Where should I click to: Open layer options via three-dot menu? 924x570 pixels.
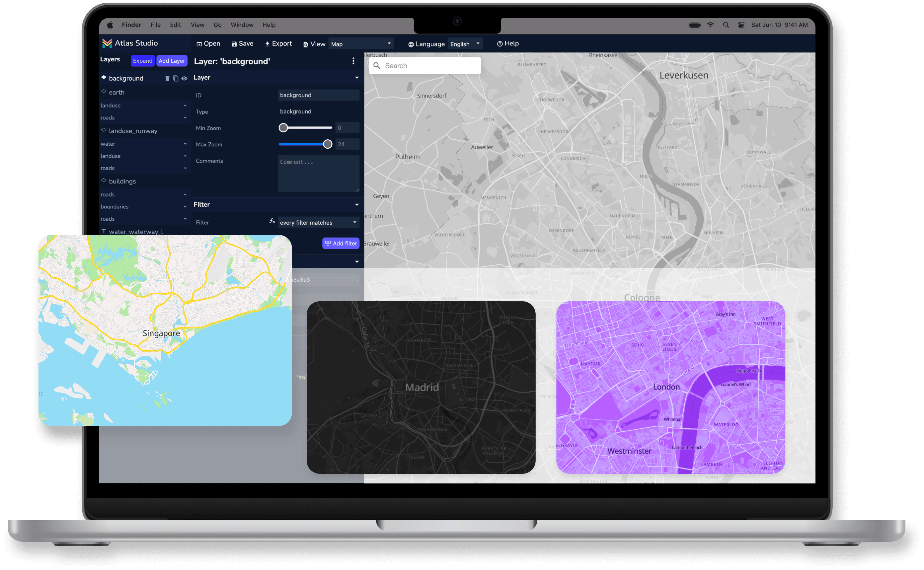pyautogui.click(x=353, y=61)
